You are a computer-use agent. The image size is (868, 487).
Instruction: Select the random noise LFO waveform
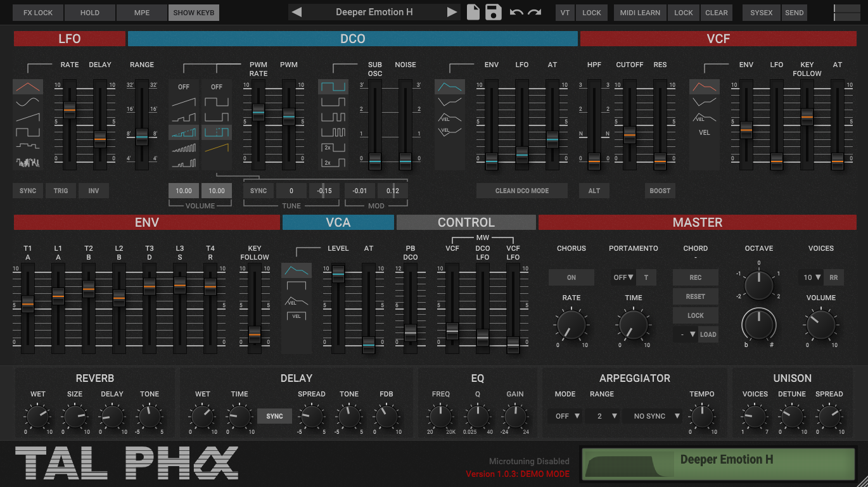[28, 163]
